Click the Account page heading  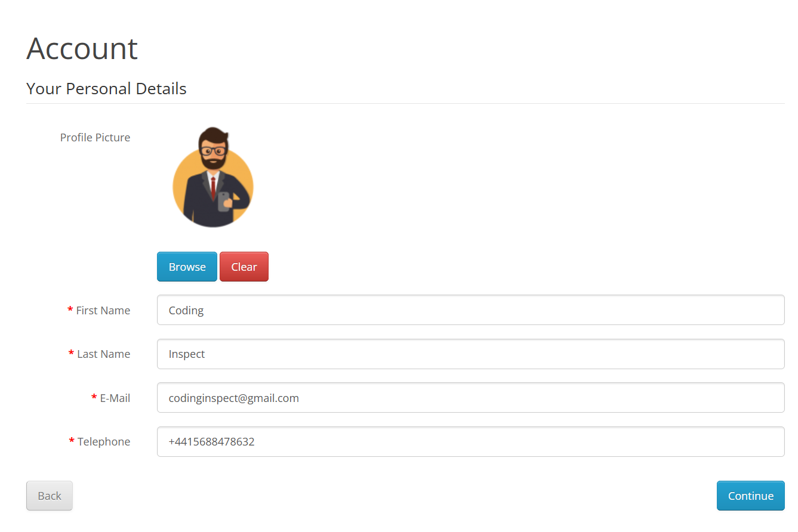coord(82,48)
